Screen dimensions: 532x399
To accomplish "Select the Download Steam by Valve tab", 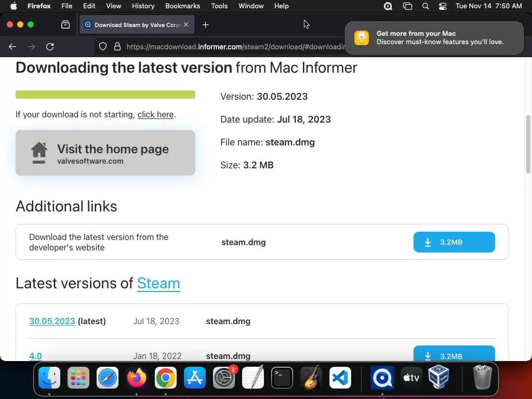I will [137, 24].
